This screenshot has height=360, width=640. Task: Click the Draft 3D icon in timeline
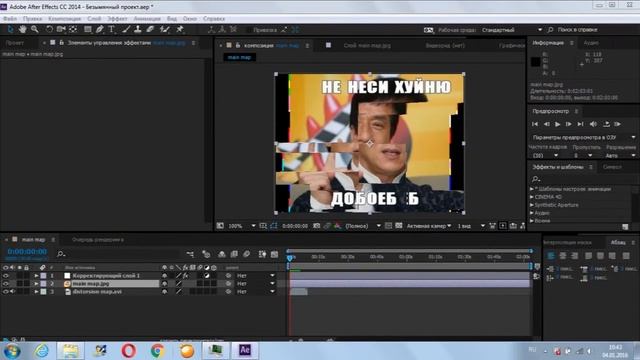pyautogui.click(x=206, y=254)
